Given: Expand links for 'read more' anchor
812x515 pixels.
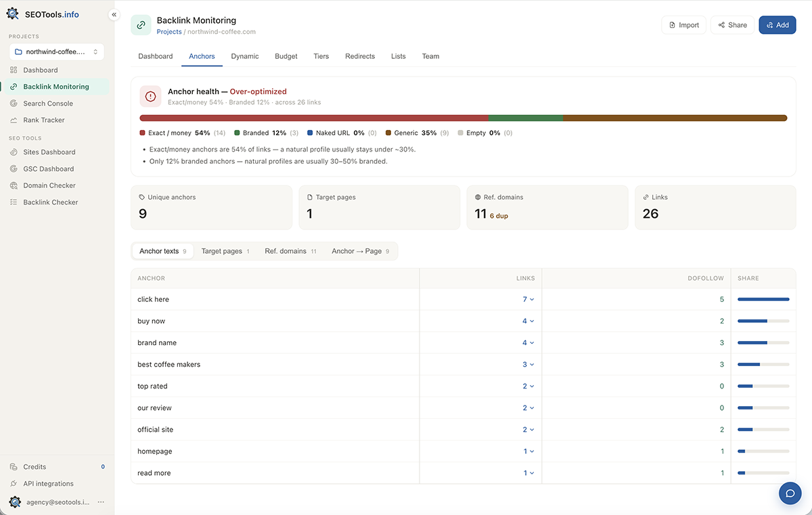Looking at the screenshot, I should (x=529, y=472).
